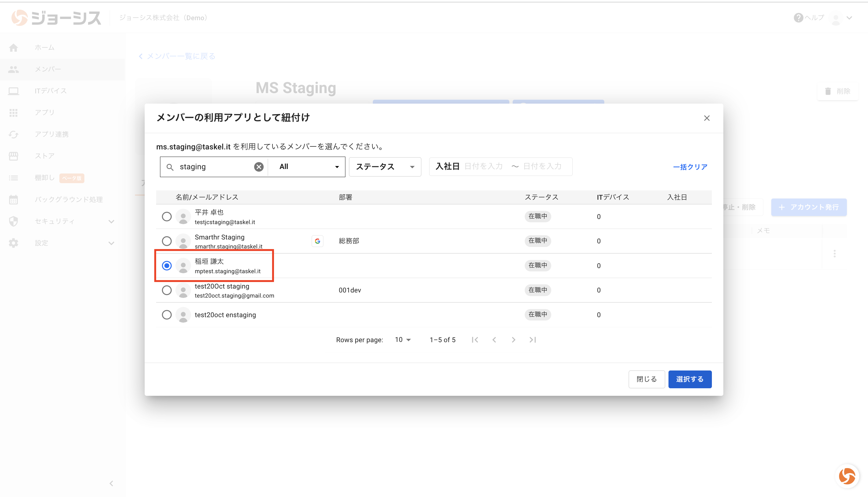Viewport: 868px width, 497px height.
Task: Select radio for 稲垣 謙太
Action: click(167, 266)
